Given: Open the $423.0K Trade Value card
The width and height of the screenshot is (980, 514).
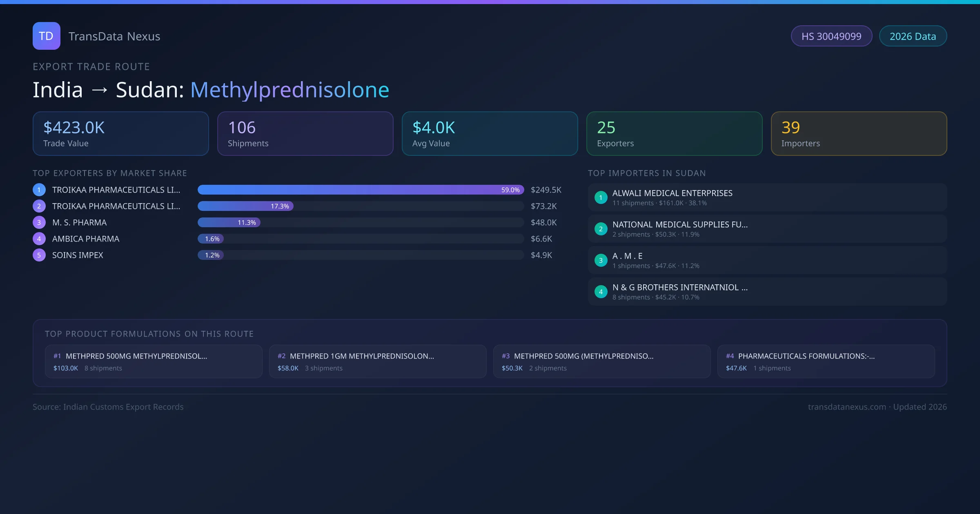Looking at the screenshot, I should (x=120, y=133).
